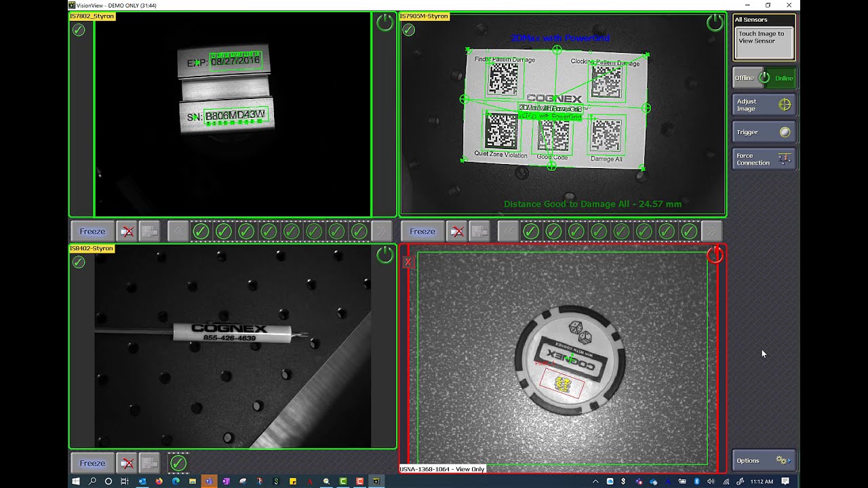Select last filmstrip result under IS7905M-Styron

[689, 231]
